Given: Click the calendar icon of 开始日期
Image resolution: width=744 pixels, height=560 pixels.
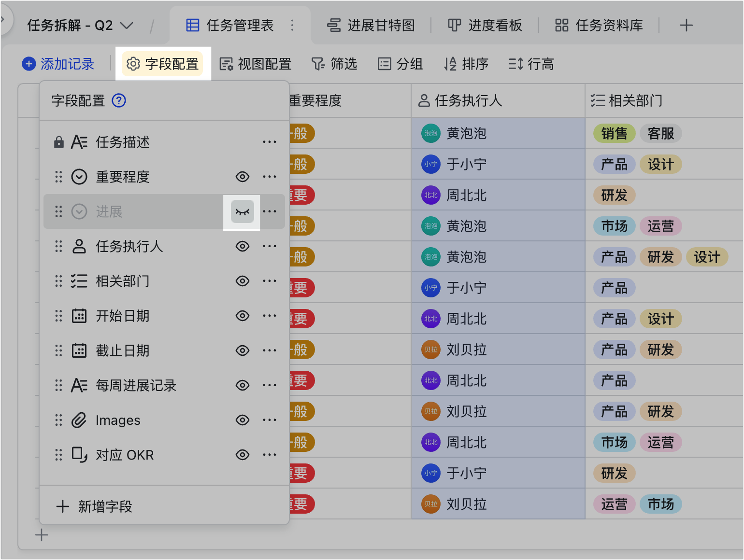Looking at the screenshot, I should coord(79,316).
